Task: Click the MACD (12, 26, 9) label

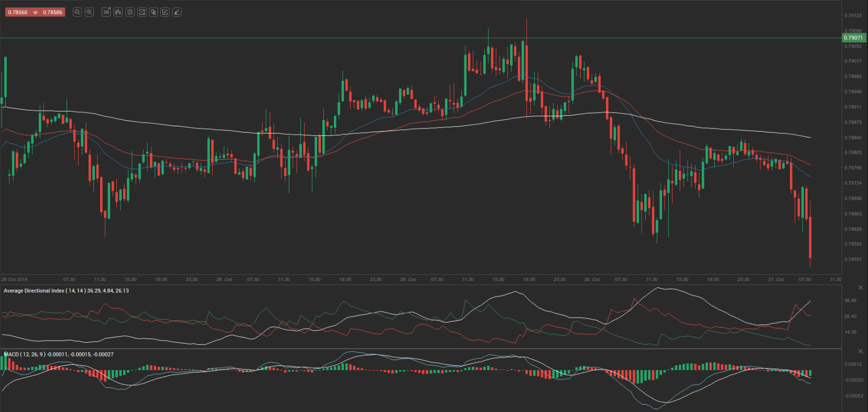Action: tap(58, 355)
